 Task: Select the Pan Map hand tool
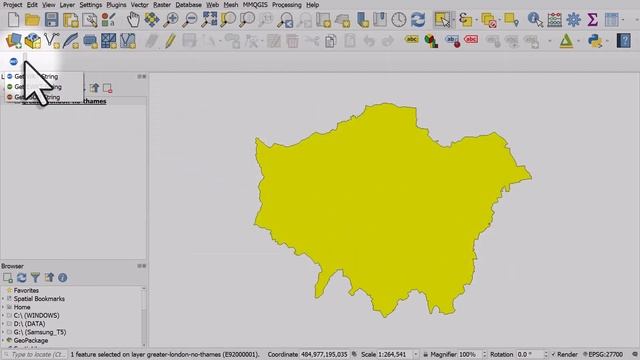[x=133, y=20]
